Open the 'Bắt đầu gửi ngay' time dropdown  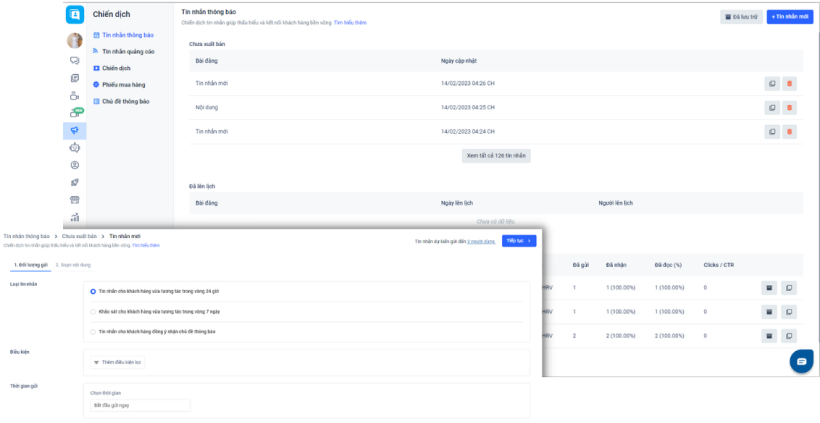click(139, 405)
